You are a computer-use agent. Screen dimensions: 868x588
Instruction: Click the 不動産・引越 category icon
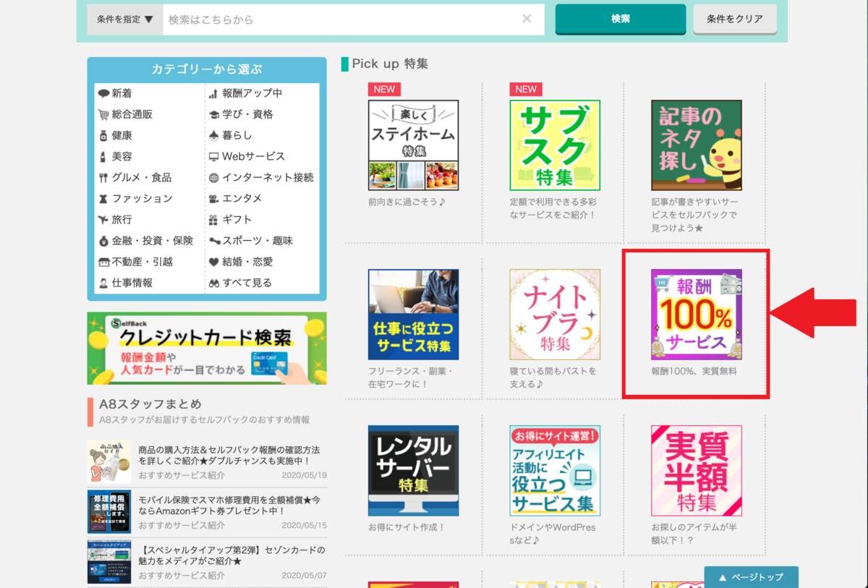click(x=103, y=261)
